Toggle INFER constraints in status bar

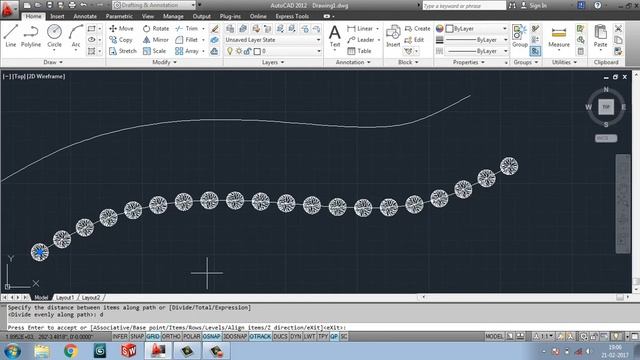tap(120, 337)
